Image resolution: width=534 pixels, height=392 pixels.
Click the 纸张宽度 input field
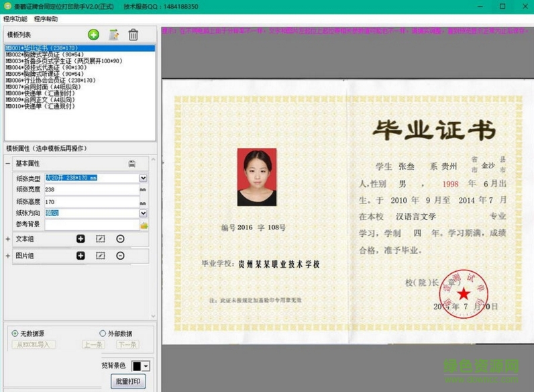point(92,189)
